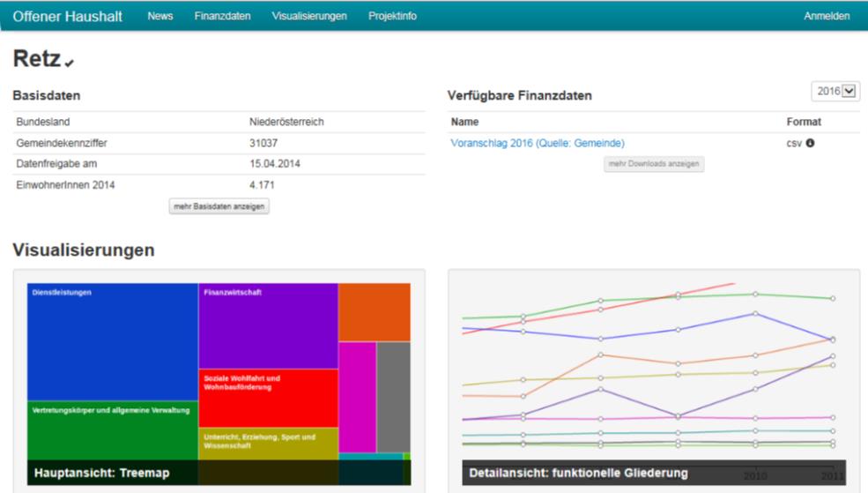Open the Voranschlag 2016 (Quelle: Gemeinde) link
Viewport: 868px width, 493px height.
pos(538,143)
